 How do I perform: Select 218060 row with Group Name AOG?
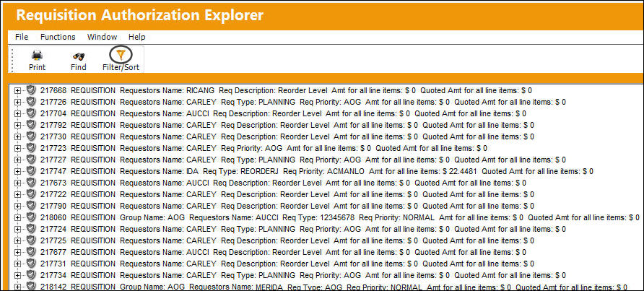[x=339, y=217]
